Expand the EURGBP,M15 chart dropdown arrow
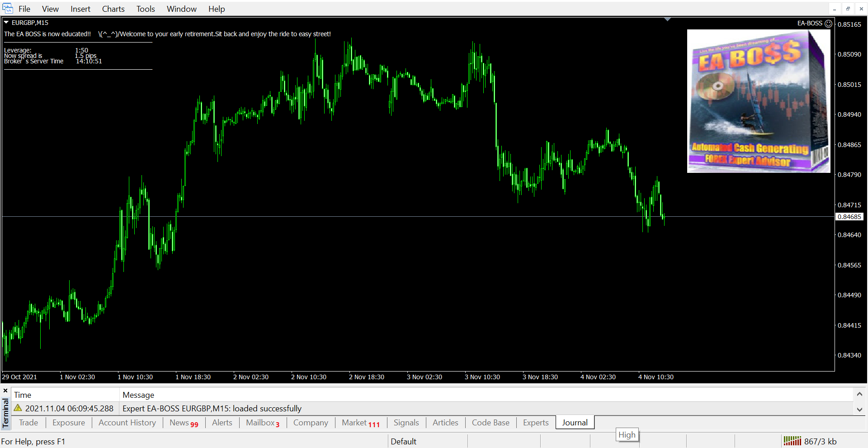 point(6,23)
